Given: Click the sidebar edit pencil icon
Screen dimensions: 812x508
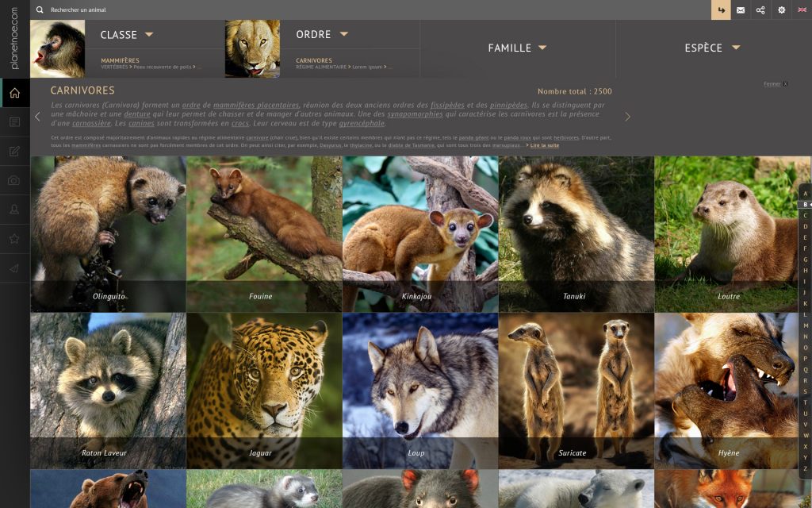Looking at the screenshot, I should tap(14, 152).
